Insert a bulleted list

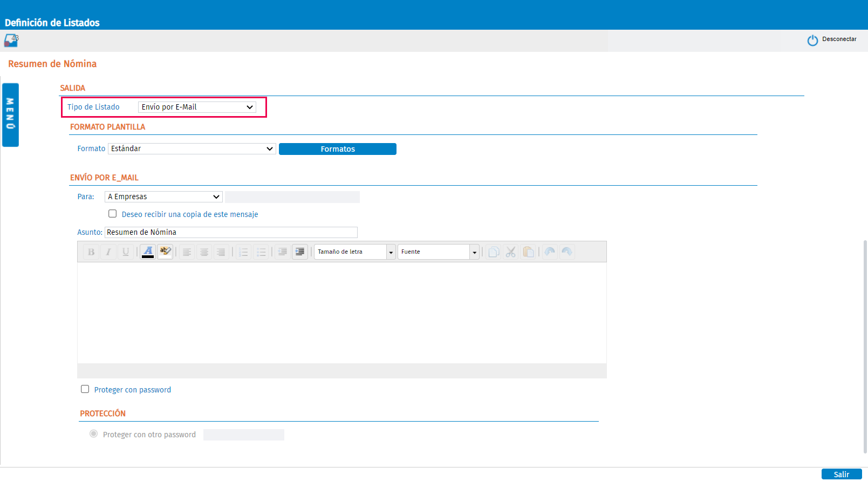pos(261,252)
